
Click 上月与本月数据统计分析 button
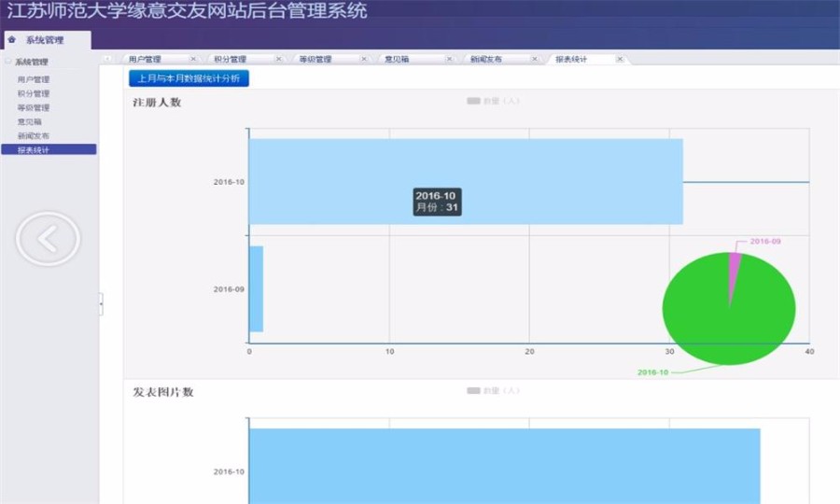pos(189,78)
